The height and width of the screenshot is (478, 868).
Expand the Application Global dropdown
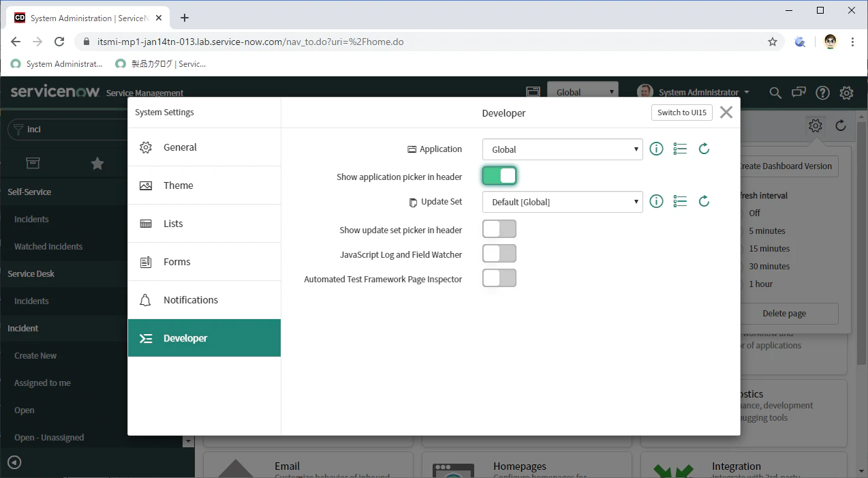[563, 149]
